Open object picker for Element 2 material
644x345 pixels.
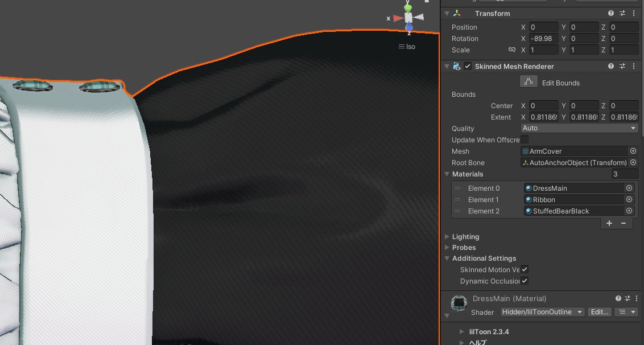pos(629,211)
